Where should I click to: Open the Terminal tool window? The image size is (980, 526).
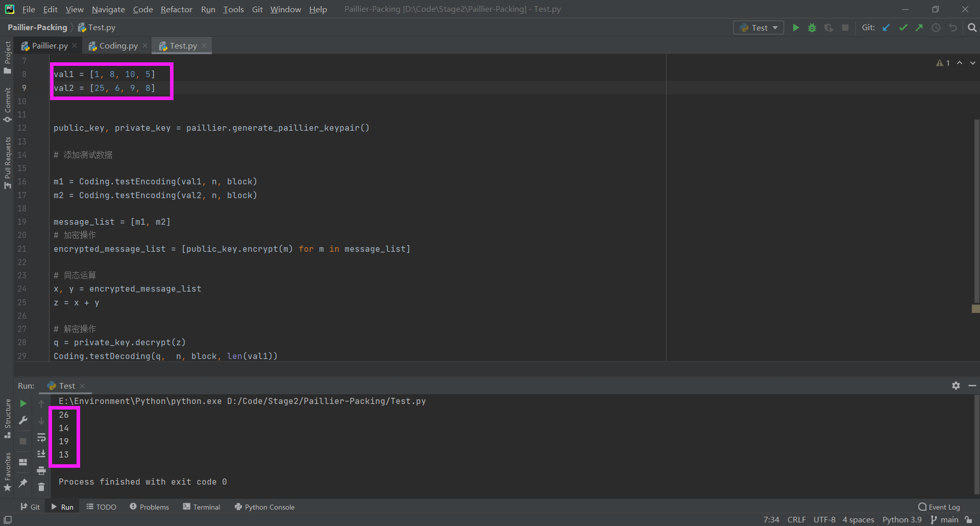202,507
